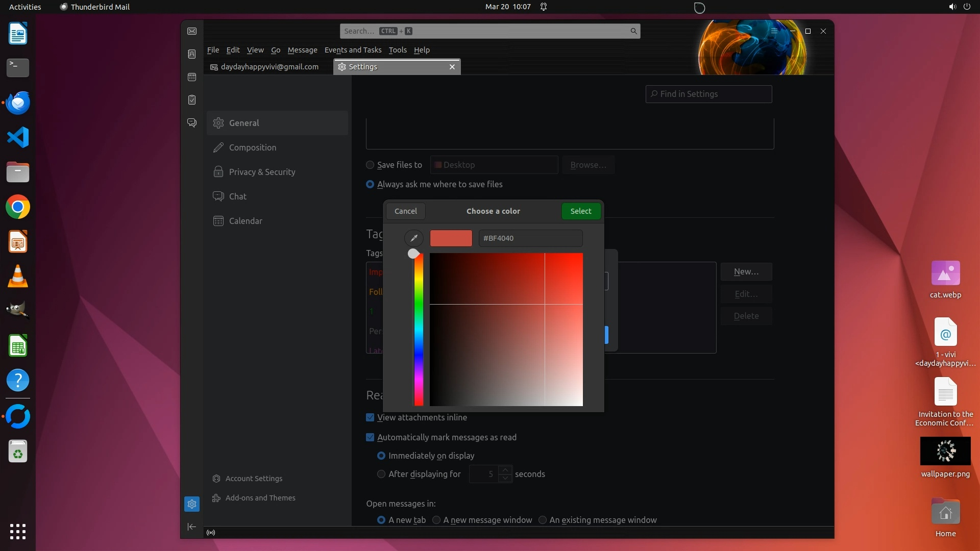Select After displaying for radio option
980x551 pixels.
click(381, 474)
